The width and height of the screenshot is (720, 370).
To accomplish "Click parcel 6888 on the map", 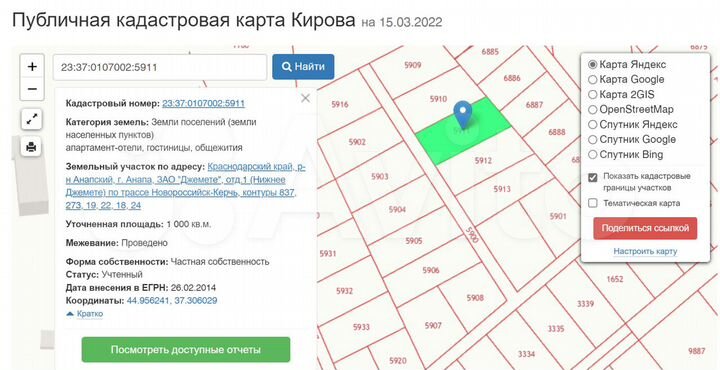I will pos(557,132).
